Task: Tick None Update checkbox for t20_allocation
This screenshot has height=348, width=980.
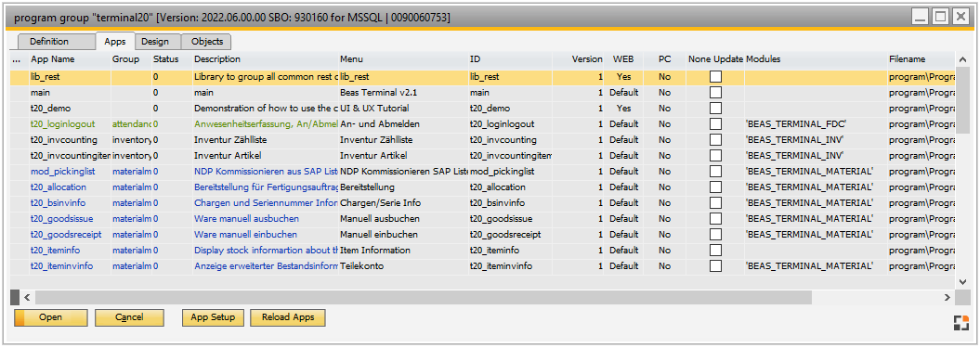Action: [x=715, y=187]
